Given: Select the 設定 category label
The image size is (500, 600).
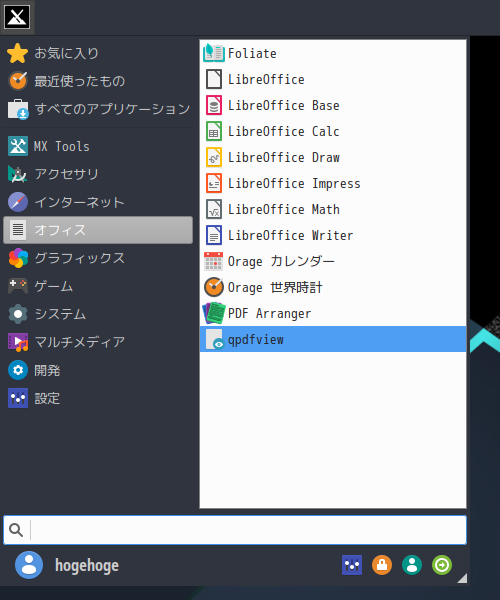Looking at the screenshot, I should tap(47, 398).
